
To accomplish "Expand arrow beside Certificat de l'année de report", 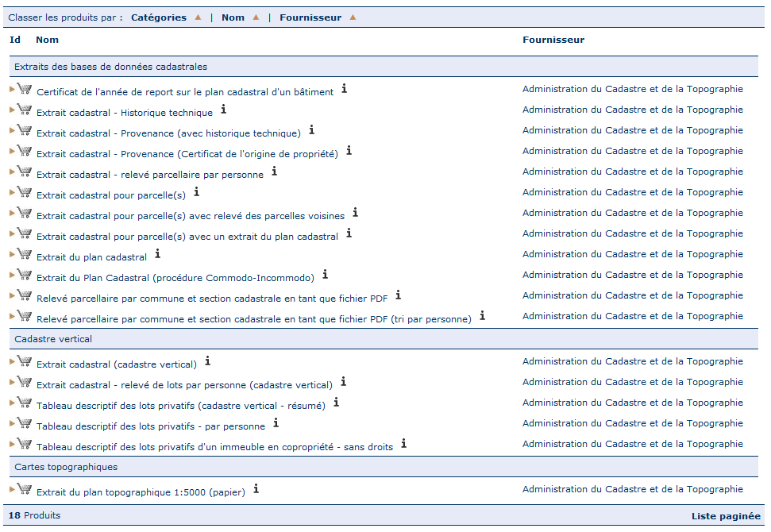I will tap(12, 90).
